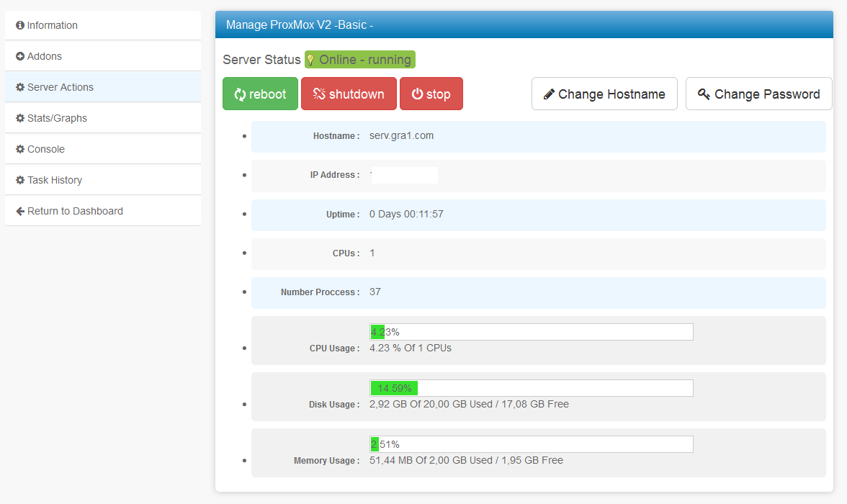This screenshot has height=504, width=847.
Task: Click the refresh icon on the reboot button
Action: [240, 94]
